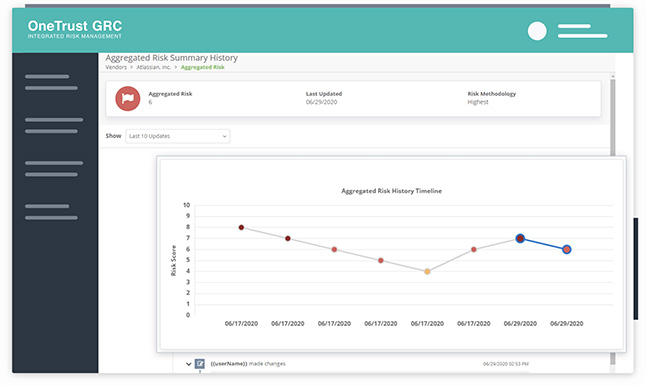Open the third sidebar menu group
This screenshot has height=386, width=650.
[54, 169]
